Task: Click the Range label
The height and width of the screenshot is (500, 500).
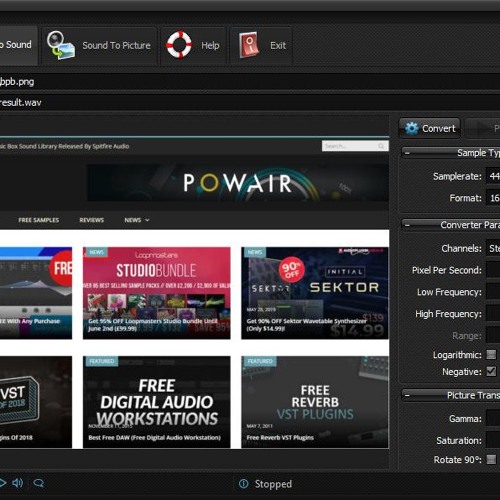Action: [467, 336]
